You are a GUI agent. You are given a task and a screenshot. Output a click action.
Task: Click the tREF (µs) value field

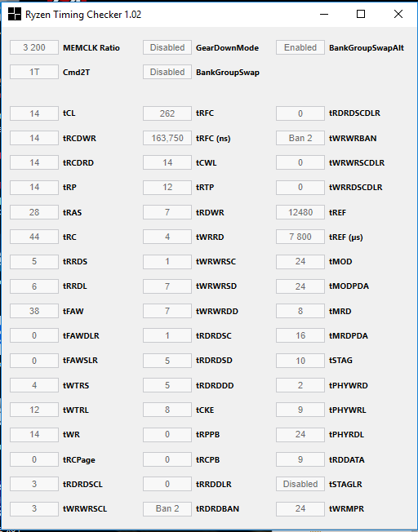click(300, 237)
